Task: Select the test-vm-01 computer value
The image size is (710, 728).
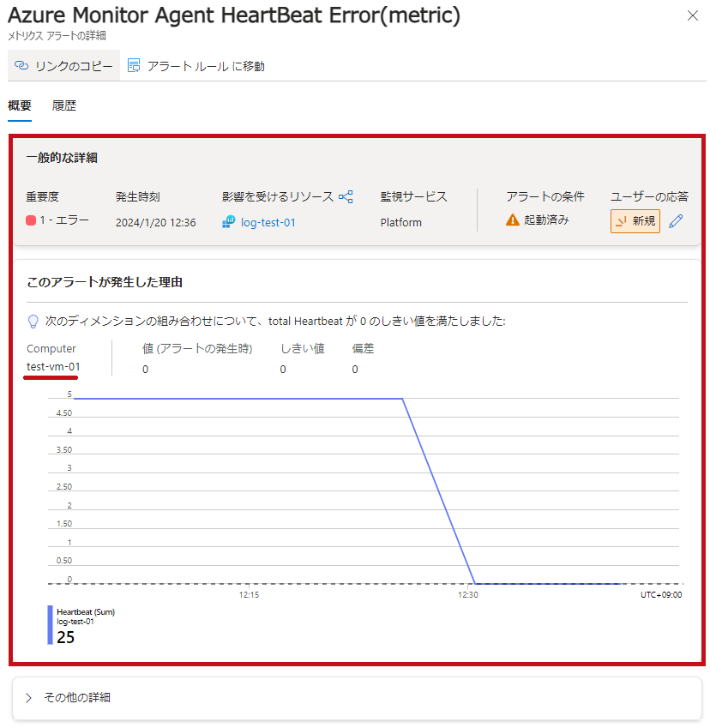Action: tap(53, 366)
